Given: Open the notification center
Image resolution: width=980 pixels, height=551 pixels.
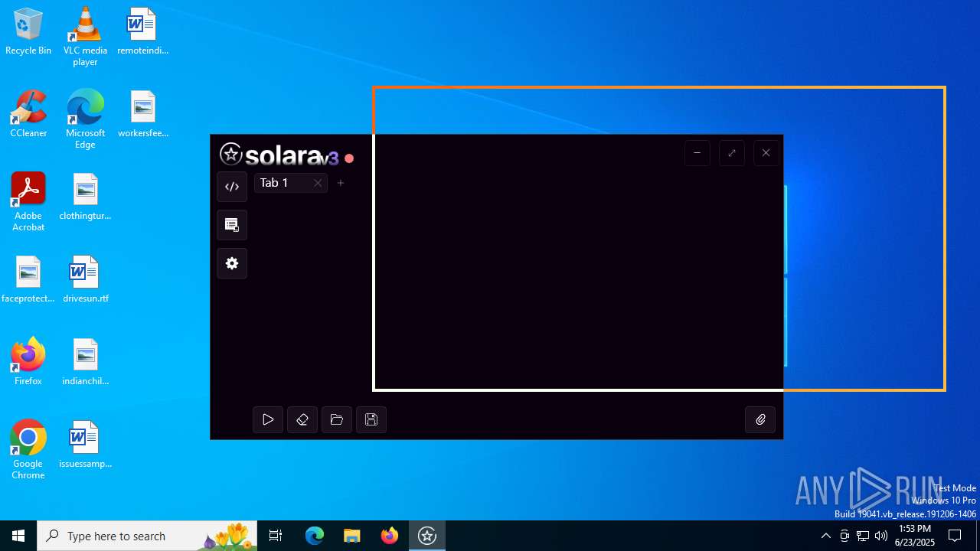Looking at the screenshot, I should tap(955, 536).
